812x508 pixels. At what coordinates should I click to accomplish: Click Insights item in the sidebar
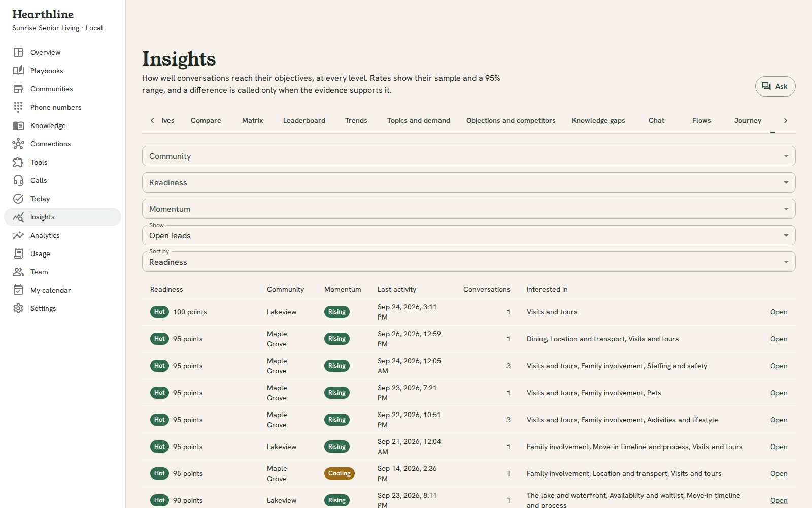pyautogui.click(x=62, y=217)
